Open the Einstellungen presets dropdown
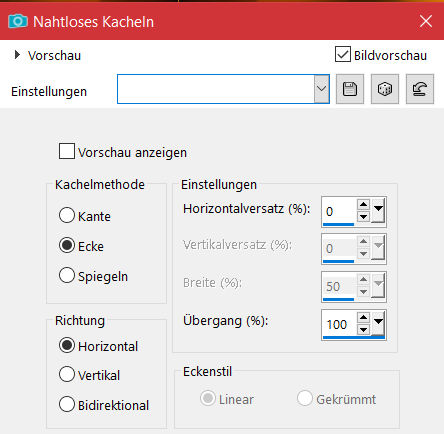This screenshot has width=444, height=434. pos(322,89)
